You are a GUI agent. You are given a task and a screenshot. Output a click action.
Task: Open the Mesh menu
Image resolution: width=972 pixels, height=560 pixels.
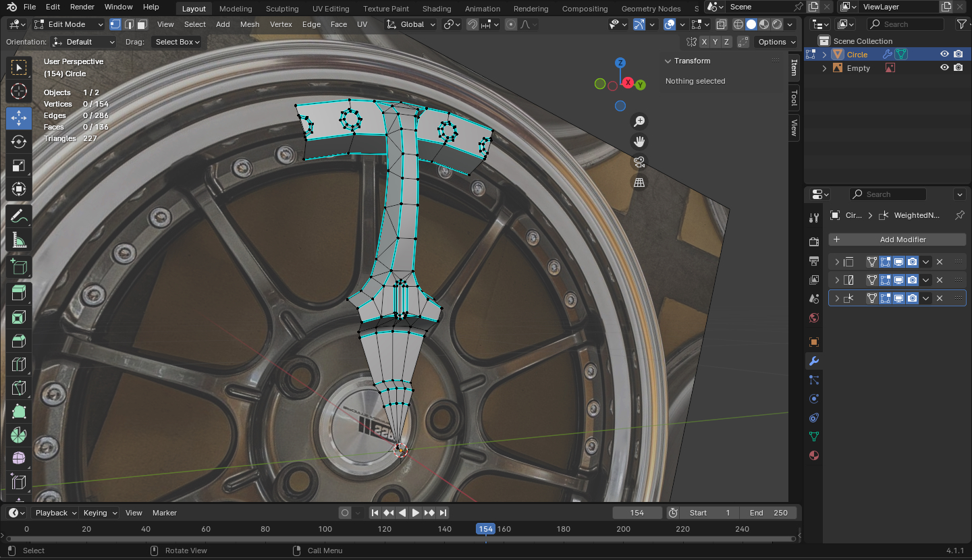[x=249, y=24]
